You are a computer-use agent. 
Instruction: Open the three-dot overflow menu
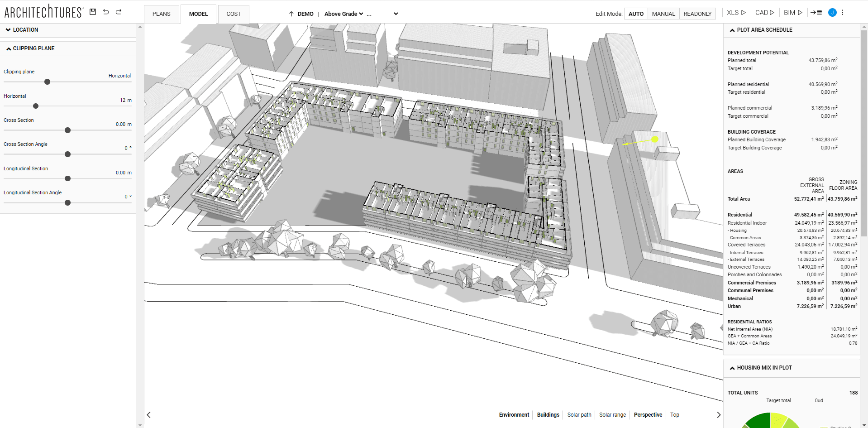843,12
